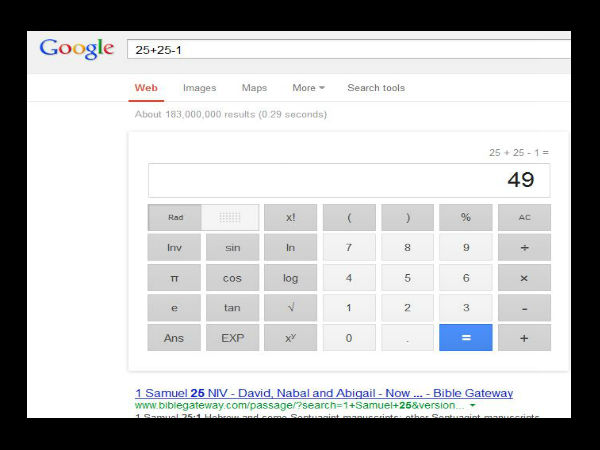Viewport: 600px width, 450px height.
Task: Click the multiplication × key
Action: pos(524,278)
